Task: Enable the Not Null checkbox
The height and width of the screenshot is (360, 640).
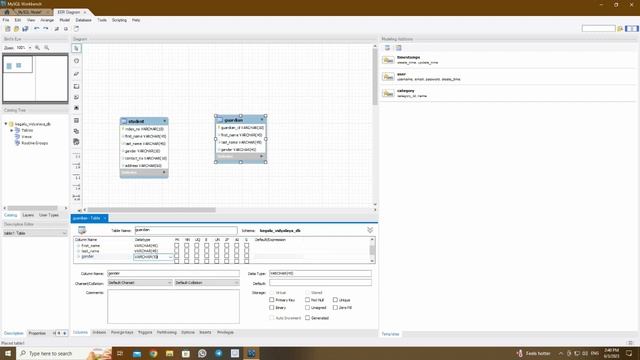Action: [307, 300]
